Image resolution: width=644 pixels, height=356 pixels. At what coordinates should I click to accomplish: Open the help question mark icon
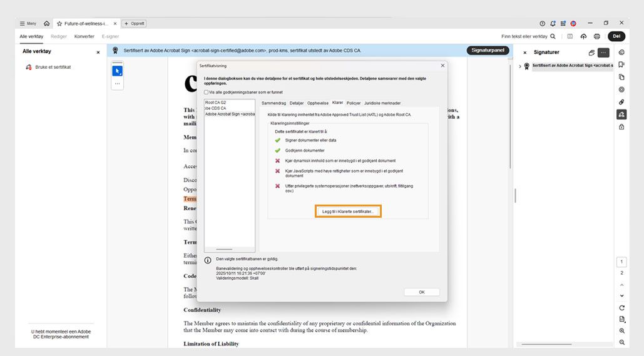coord(542,23)
